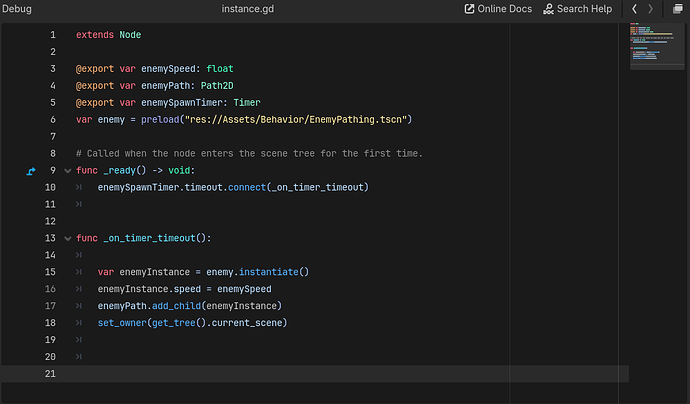Click line number 16 in the gutter
Image resolution: width=690 pixels, height=404 pixels.
tap(50, 289)
